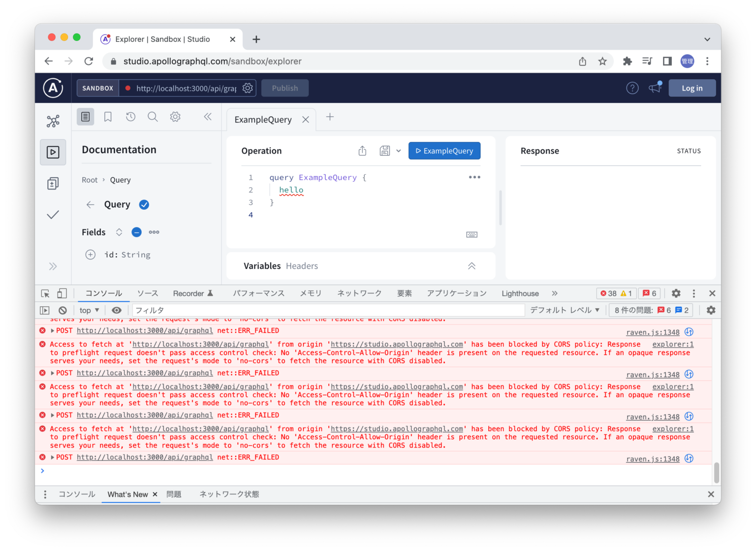Viewport: 756px width, 551px height.
Task: Click the Root breadcrumb
Action: coord(90,180)
